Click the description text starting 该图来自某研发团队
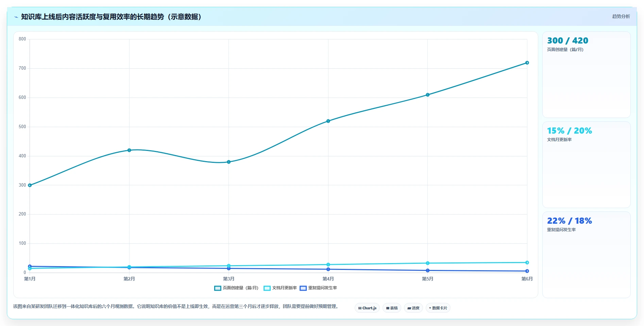 176,307
